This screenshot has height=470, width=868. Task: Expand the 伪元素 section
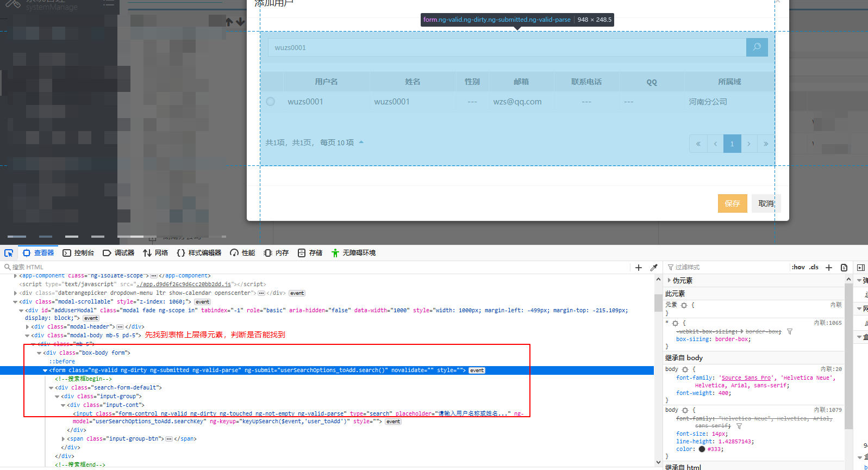(x=669, y=281)
